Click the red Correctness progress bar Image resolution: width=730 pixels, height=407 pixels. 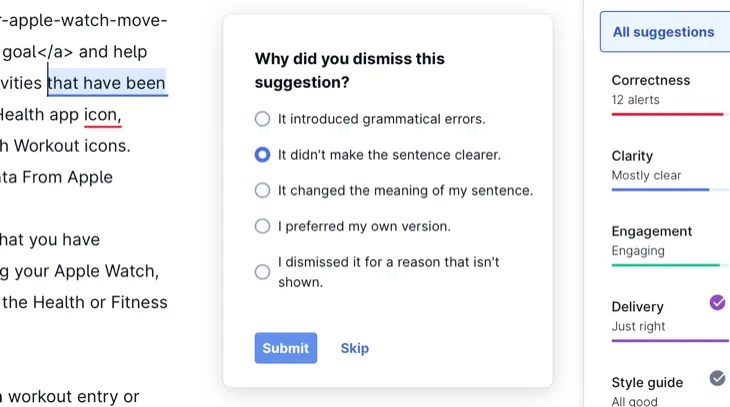pos(667,114)
